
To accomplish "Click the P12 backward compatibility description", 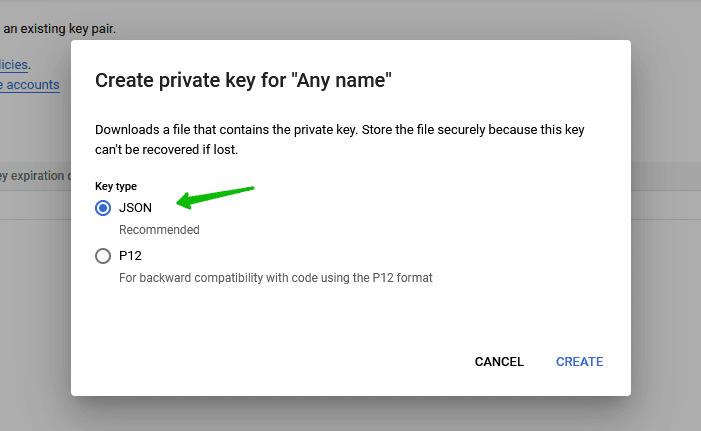I will pyautogui.click(x=275, y=277).
